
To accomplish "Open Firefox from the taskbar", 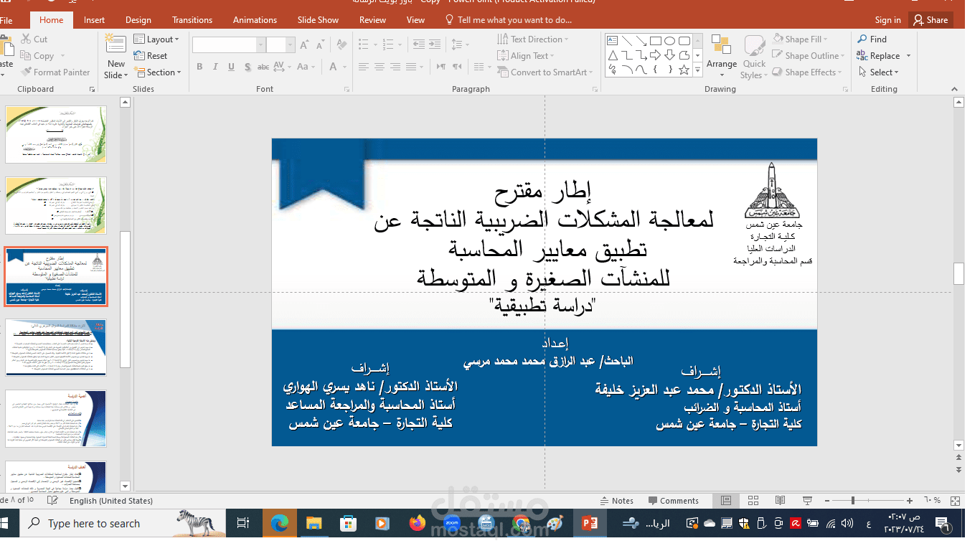I will tap(417, 524).
